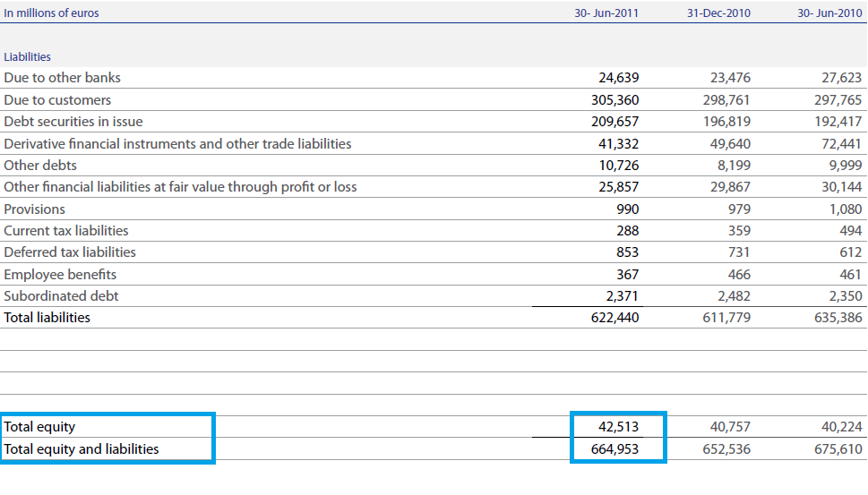
Task: Select value 853 for Deferred tax liabilities
Action: [x=627, y=252]
